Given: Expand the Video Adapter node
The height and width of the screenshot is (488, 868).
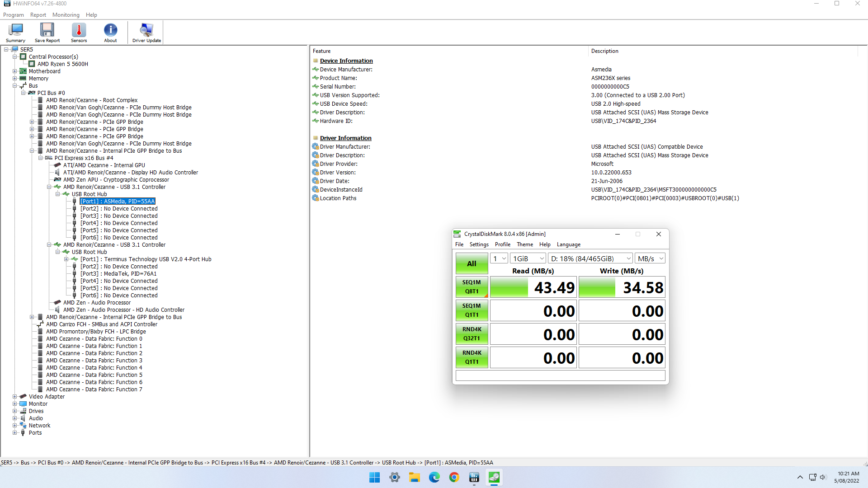Looking at the screenshot, I should click(x=15, y=397).
